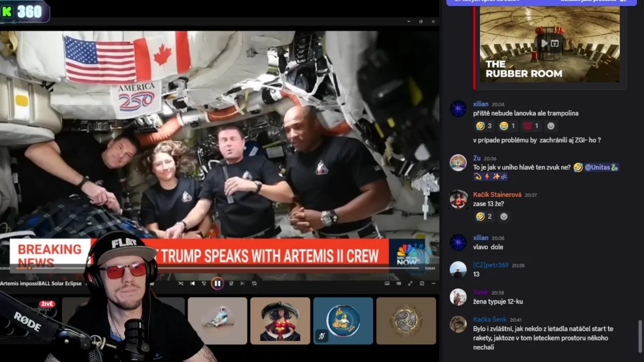Click username Kačka Šenk
The image size is (644, 362).
pyautogui.click(x=490, y=319)
